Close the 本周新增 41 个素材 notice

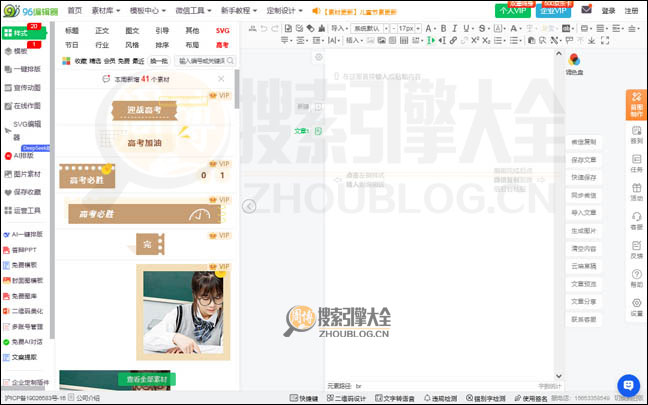(x=221, y=79)
